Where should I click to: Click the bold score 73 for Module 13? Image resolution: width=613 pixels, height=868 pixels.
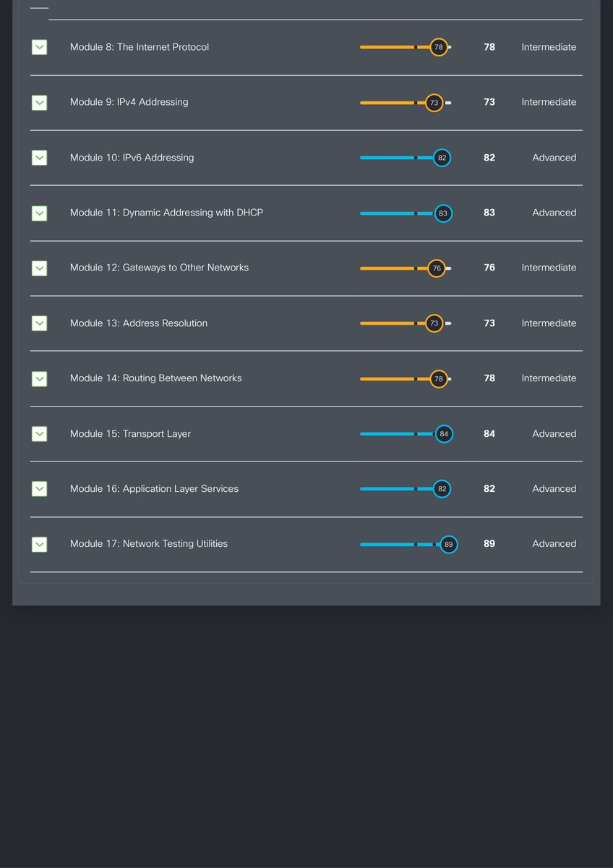coord(489,323)
